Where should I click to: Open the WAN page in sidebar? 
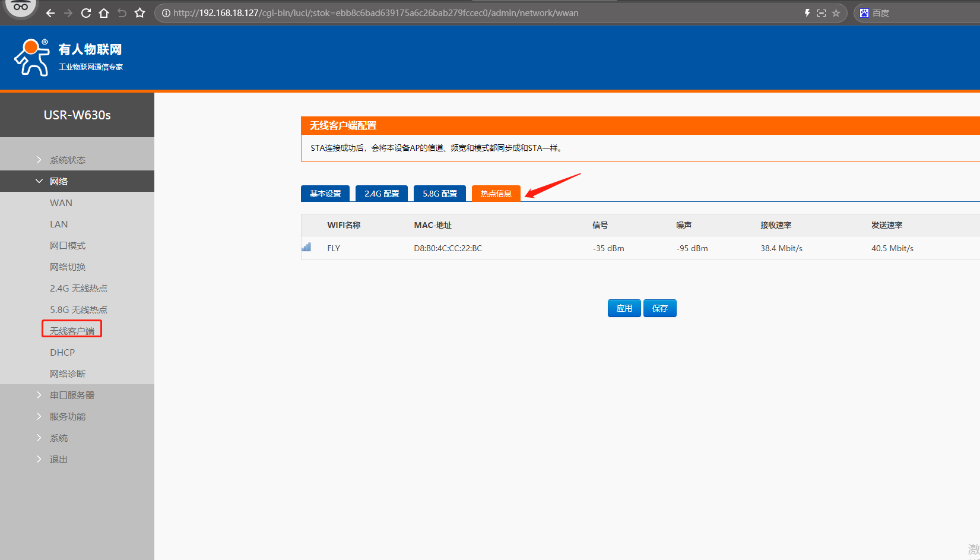(x=61, y=203)
